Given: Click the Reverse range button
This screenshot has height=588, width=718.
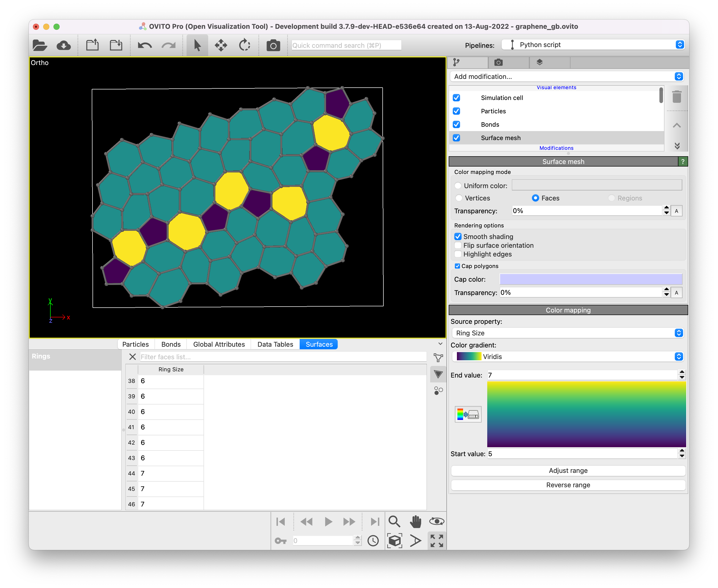Looking at the screenshot, I should (x=568, y=485).
